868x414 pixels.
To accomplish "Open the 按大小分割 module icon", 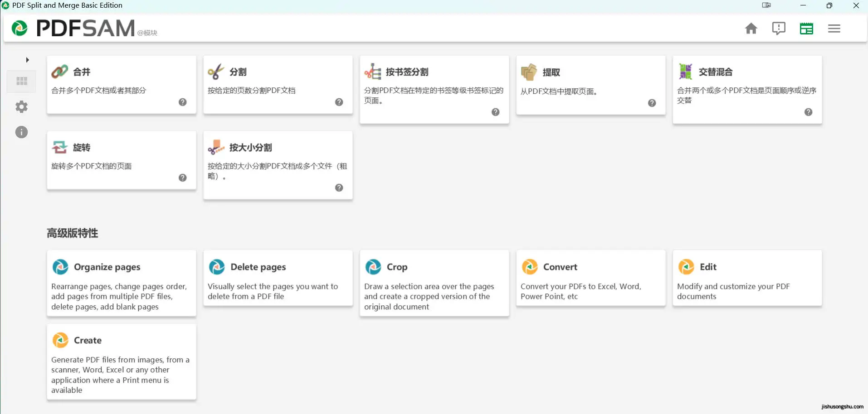I will click(216, 147).
